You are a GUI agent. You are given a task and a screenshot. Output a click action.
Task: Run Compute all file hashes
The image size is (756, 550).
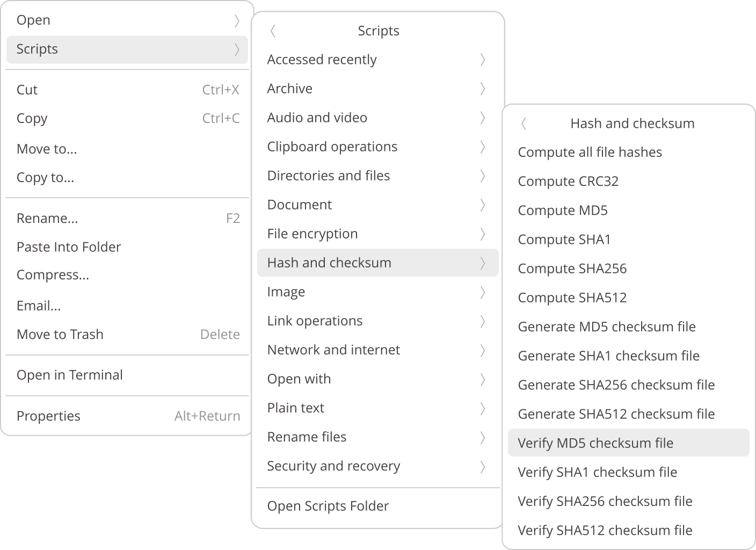[x=590, y=153]
